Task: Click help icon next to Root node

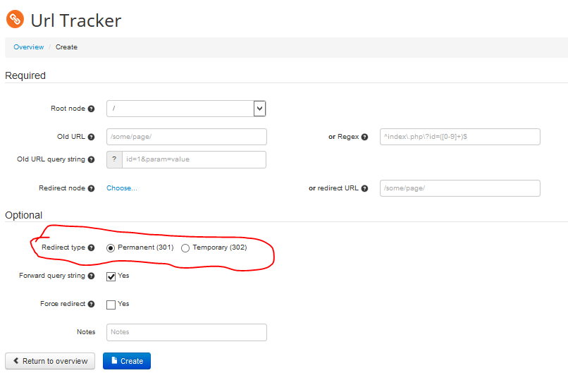Action: [x=91, y=109]
